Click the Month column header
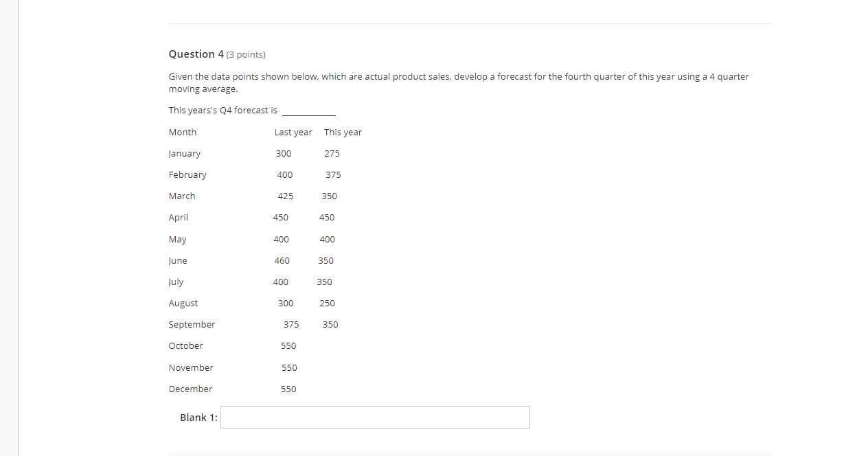The height and width of the screenshot is (456, 868). point(182,132)
